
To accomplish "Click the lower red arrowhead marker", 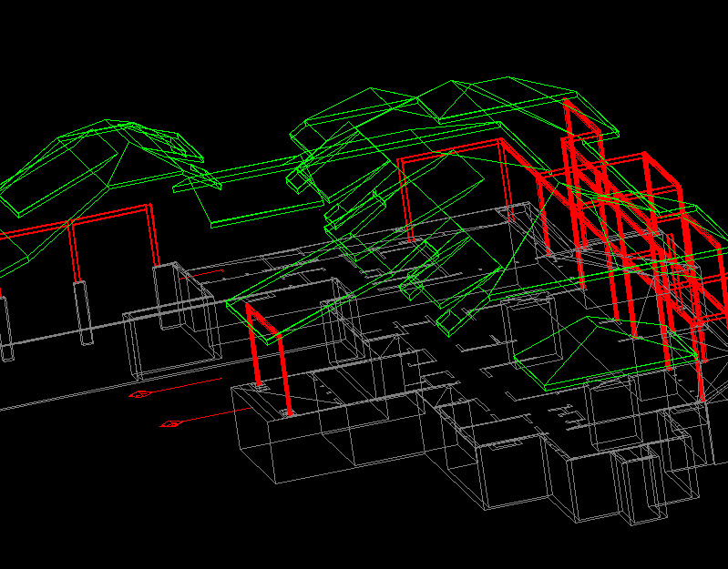I will [169, 423].
